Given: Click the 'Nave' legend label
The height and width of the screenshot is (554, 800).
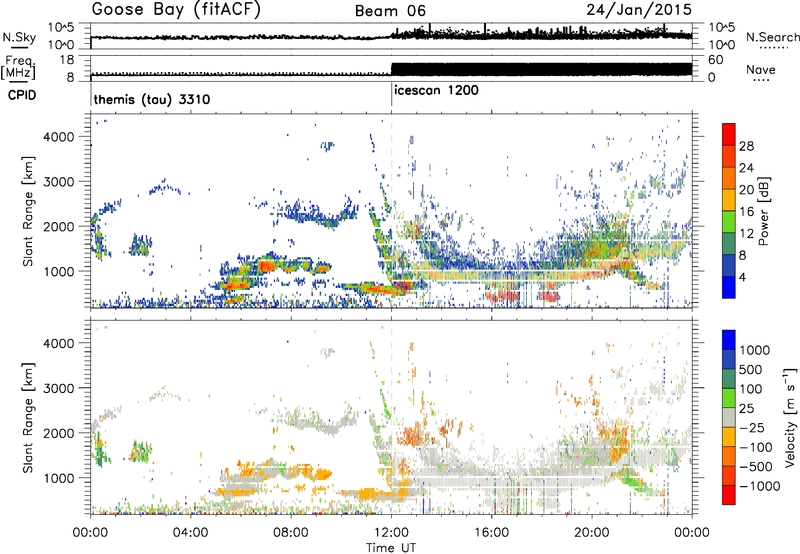Looking at the screenshot, I should (x=760, y=69).
